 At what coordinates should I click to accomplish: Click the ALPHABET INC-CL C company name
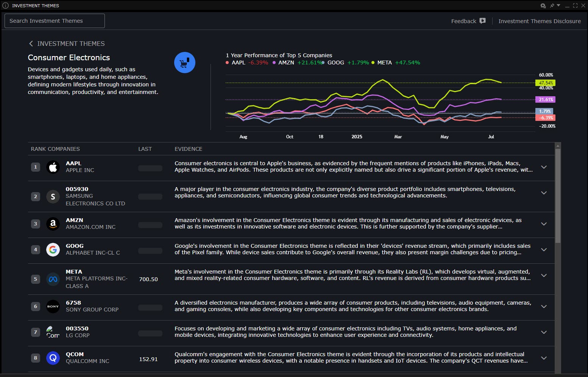[93, 253]
